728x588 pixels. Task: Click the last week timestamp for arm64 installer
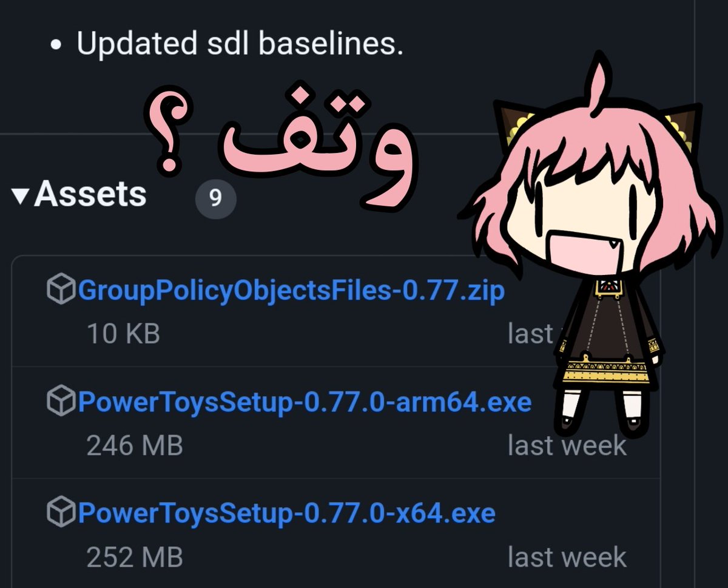point(567,445)
